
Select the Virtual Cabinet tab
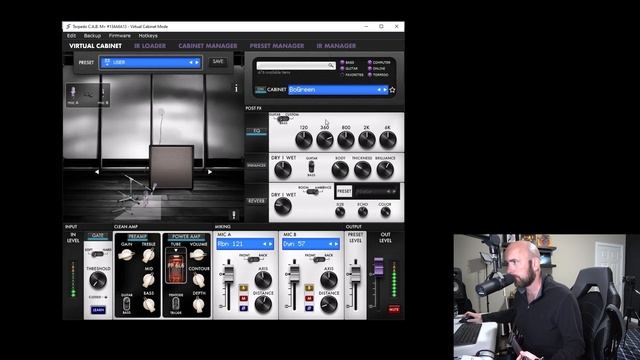click(x=95, y=46)
